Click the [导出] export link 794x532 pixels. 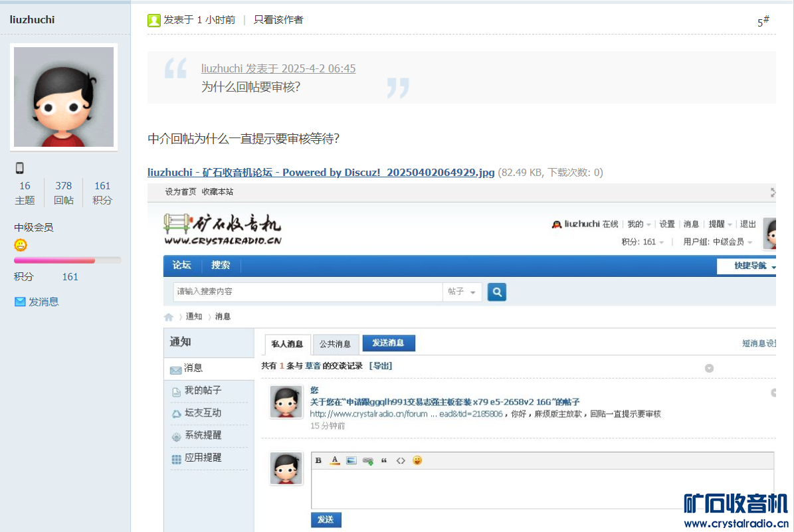[x=381, y=365]
